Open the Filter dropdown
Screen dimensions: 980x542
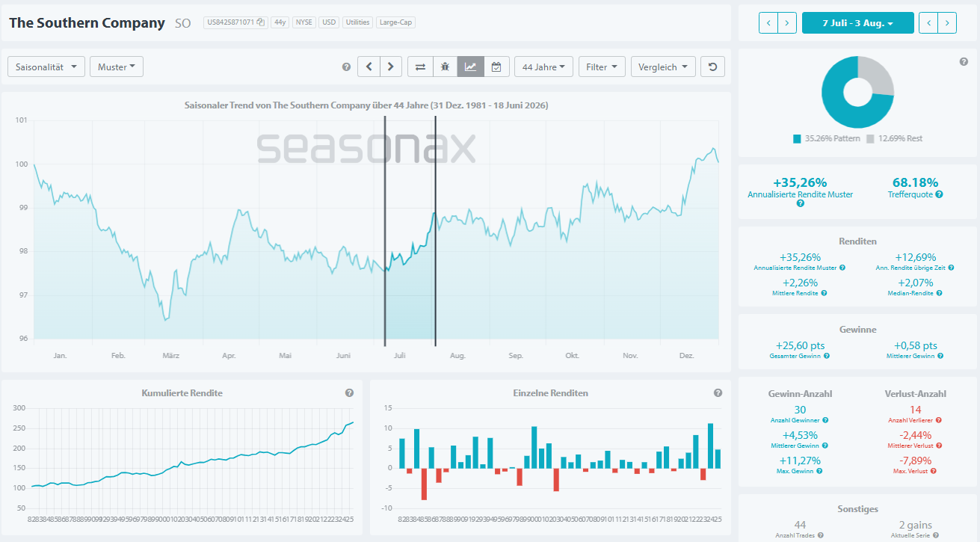tap(602, 67)
